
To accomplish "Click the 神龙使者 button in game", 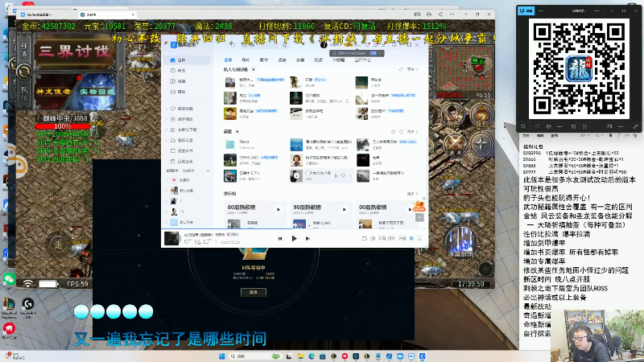I will coord(54,91).
